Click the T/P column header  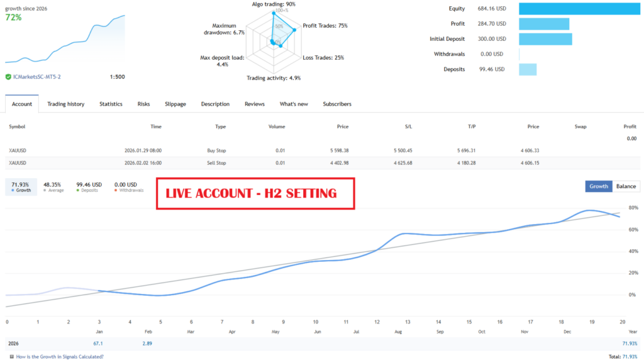click(472, 127)
